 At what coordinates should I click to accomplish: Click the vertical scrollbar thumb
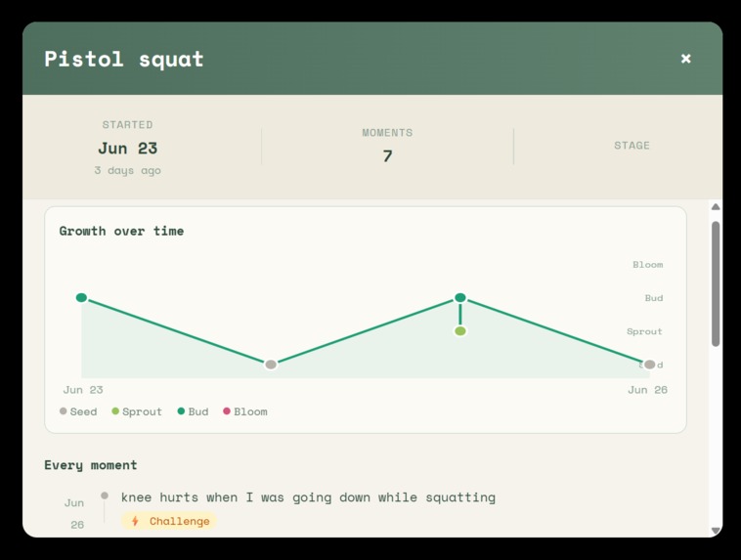[x=716, y=283]
